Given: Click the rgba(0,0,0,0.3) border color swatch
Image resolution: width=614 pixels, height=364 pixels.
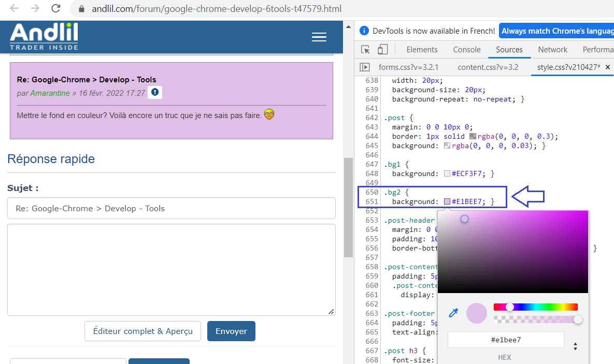Looking at the screenshot, I should (473, 136).
